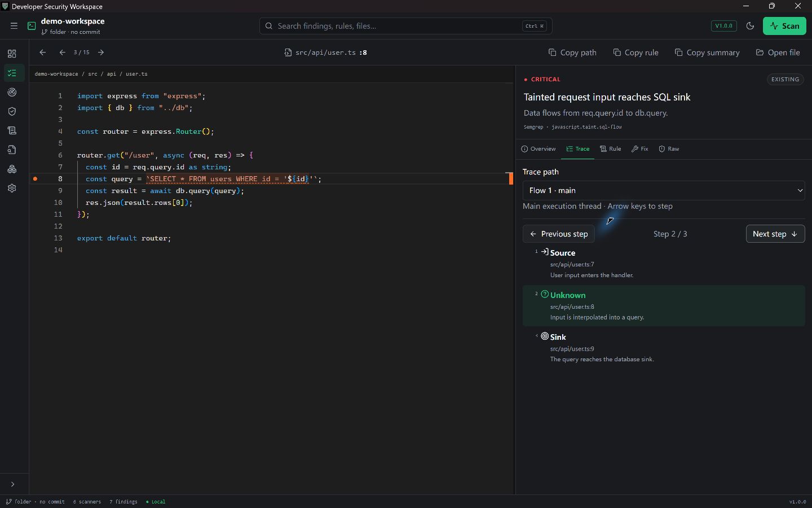Open the file search sidebar icon
Screen dimensions: 812x508
point(12,150)
